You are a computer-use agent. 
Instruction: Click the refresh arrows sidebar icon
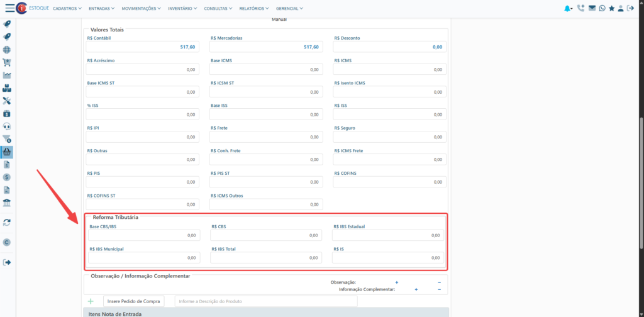click(6, 223)
